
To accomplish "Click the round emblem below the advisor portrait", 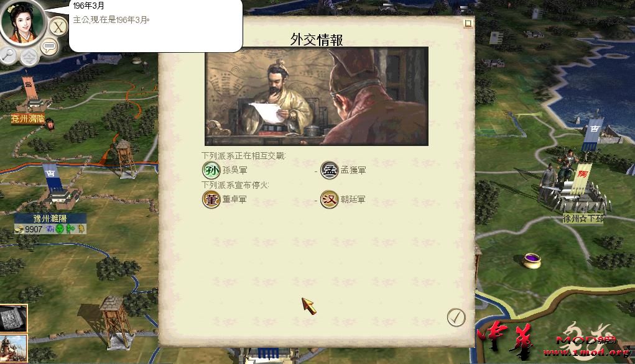I will [x=29, y=57].
